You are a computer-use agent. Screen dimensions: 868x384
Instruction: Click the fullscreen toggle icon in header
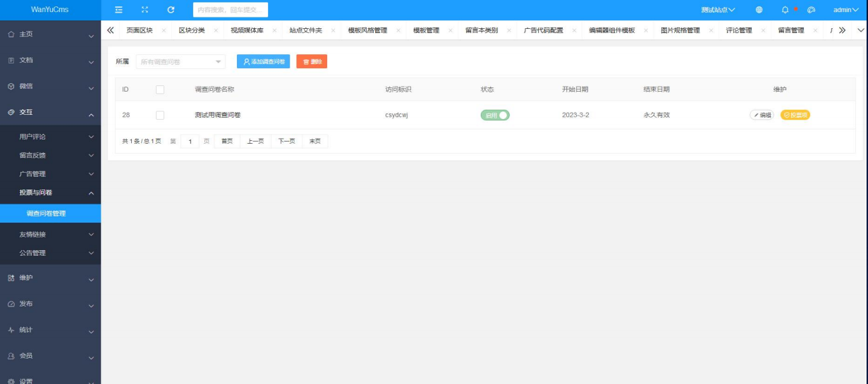(145, 10)
